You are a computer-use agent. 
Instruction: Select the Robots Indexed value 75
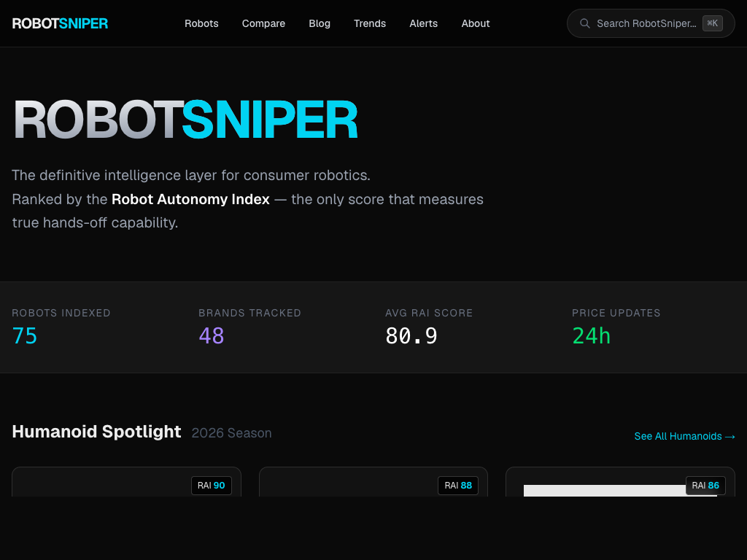tap(24, 335)
